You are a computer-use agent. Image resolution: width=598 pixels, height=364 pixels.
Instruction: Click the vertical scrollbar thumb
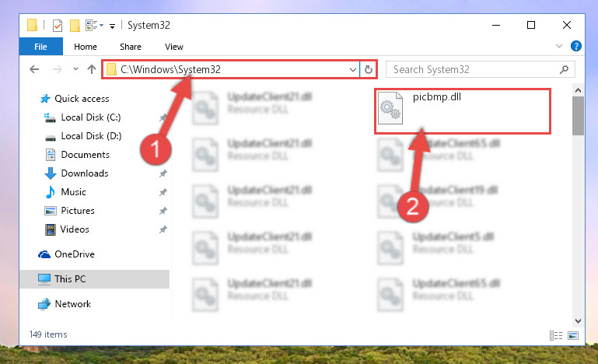point(578,116)
